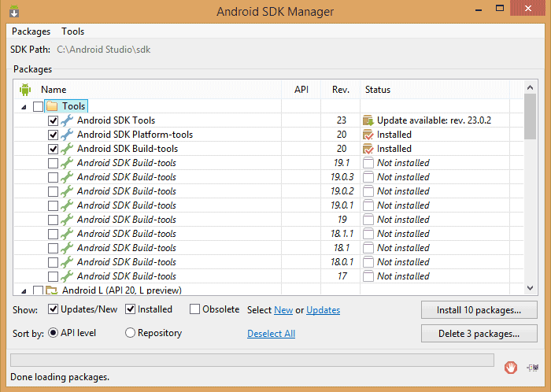Select the API level sort option
The height and width of the screenshot is (392, 551).
pos(53,333)
